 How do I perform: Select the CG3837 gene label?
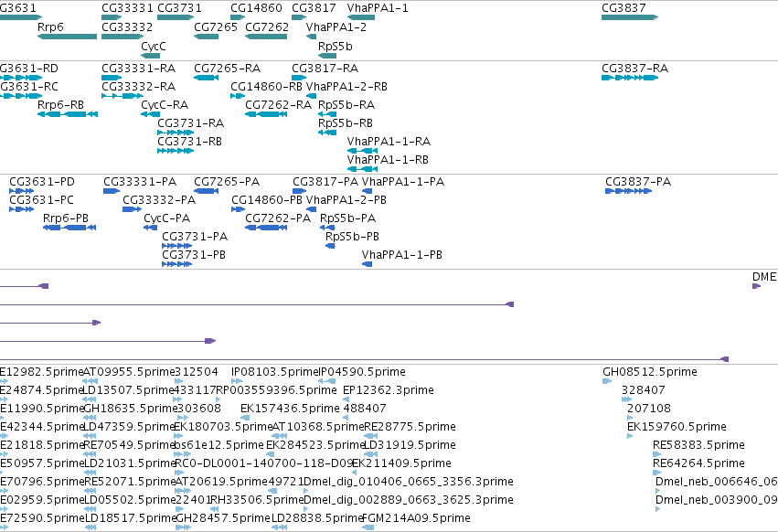point(623,8)
